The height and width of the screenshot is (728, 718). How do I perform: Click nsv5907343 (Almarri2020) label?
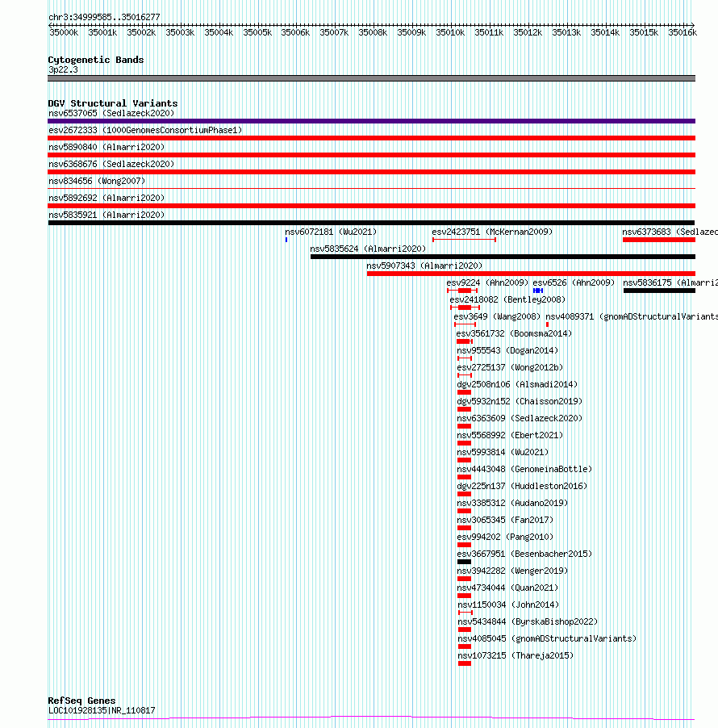424,266
